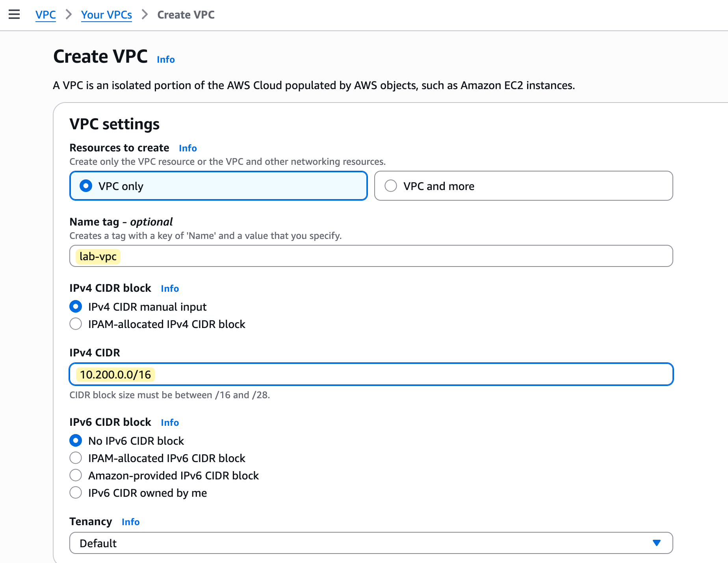Choose IPAM-allocated IPv4 CIDR block
The width and height of the screenshot is (728, 563).
pyautogui.click(x=76, y=324)
